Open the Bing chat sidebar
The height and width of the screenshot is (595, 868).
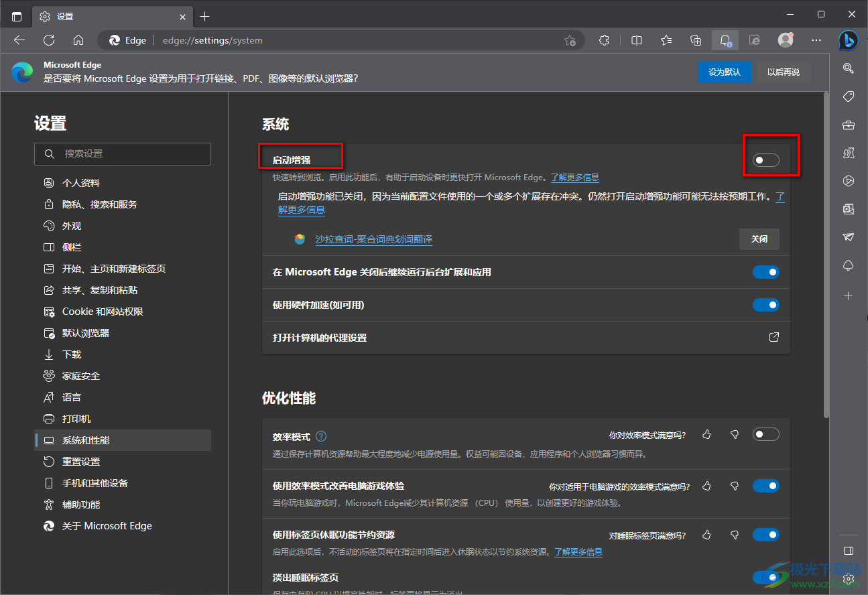849,40
